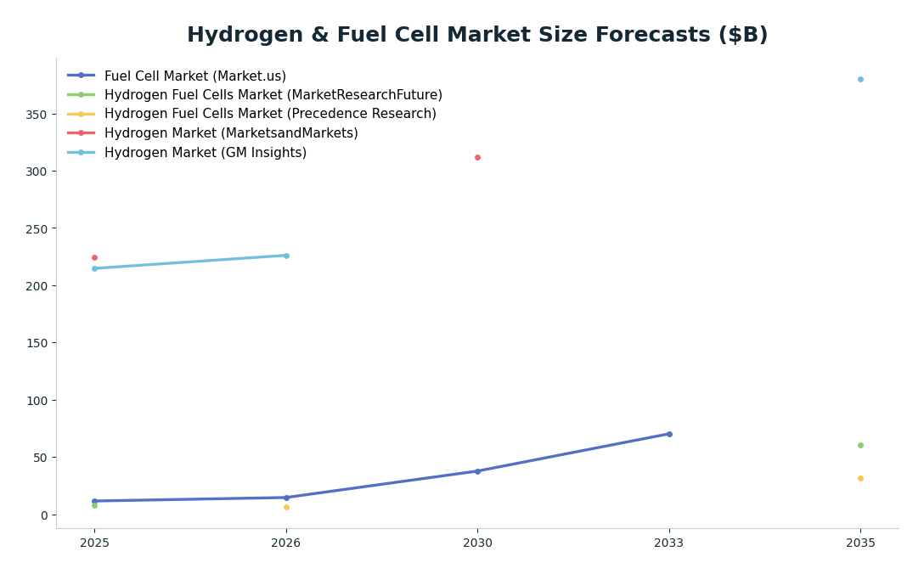This screenshot has width=924, height=574.
Task: Click the y-axis label '350'
Action: click(x=37, y=115)
